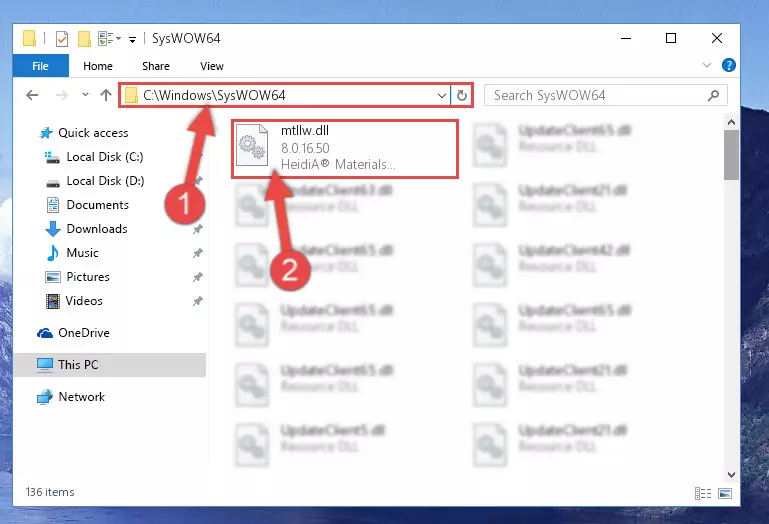Click the address bar path C:\Windows\SysWOW64
769x524 pixels.
coord(214,95)
